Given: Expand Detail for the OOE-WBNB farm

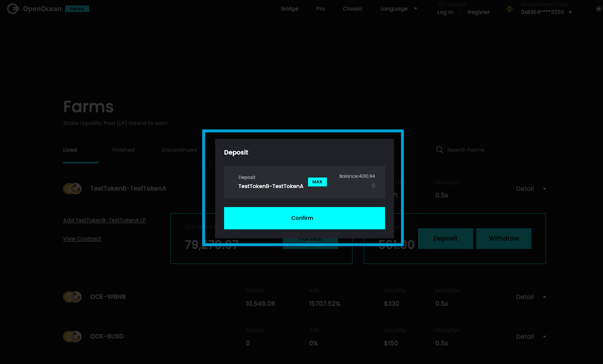Looking at the screenshot, I should pyautogui.click(x=531, y=297).
